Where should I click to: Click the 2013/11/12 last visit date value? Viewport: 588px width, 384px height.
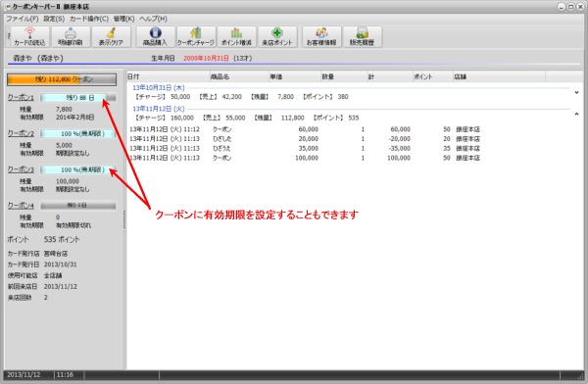tap(60, 286)
